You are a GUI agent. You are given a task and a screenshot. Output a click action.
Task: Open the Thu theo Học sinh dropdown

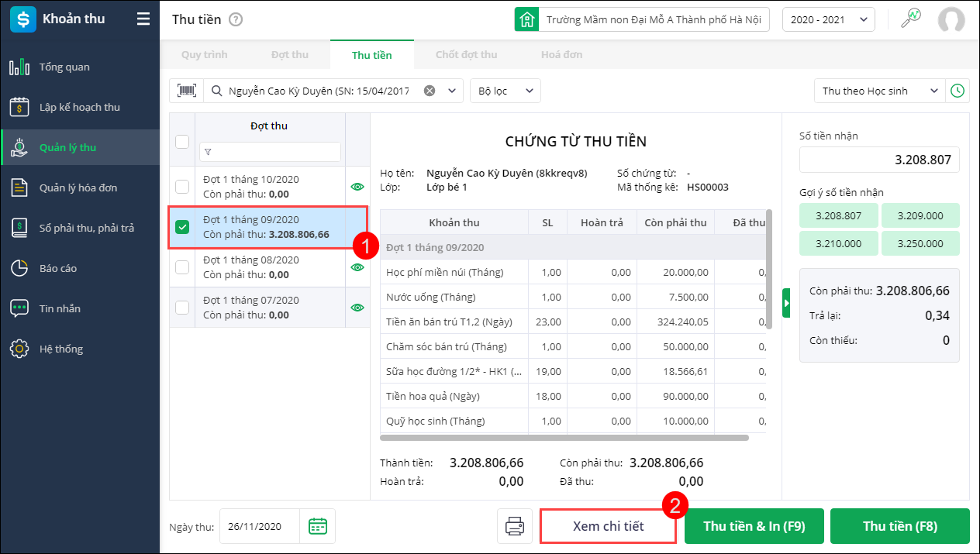(880, 91)
